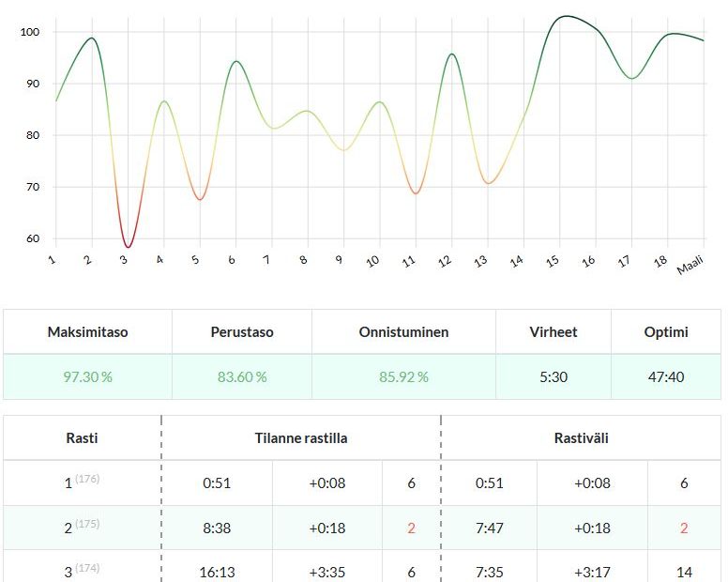
Task: Click the 83.60 % Perustaso value
Action: tap(241, 376)
